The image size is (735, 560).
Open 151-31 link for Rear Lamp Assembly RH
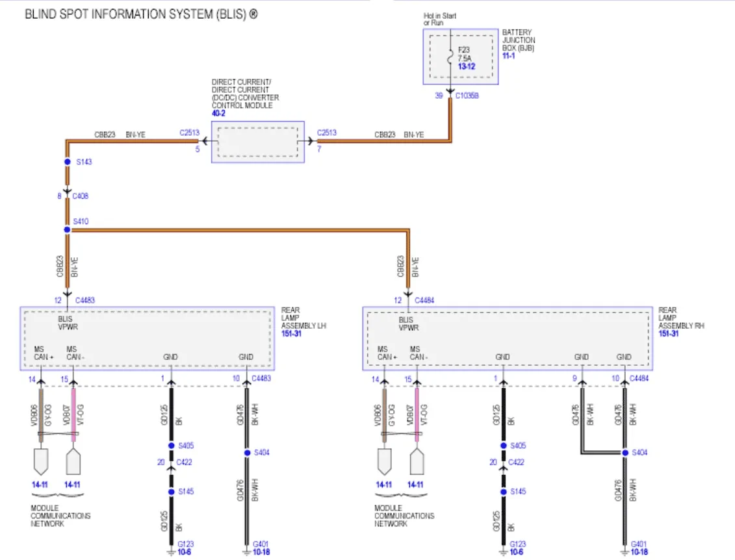[669, 334]
